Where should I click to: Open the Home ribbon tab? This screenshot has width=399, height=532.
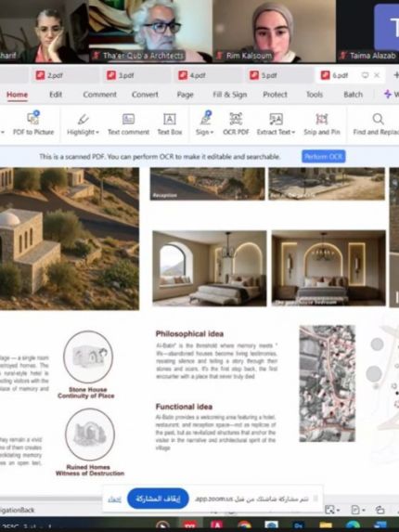point(17,95)
